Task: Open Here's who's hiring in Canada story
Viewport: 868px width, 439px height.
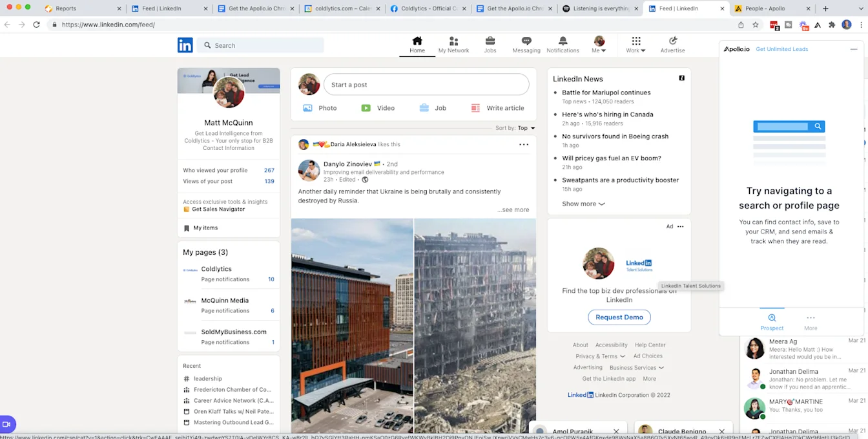Action: (608, 114)
